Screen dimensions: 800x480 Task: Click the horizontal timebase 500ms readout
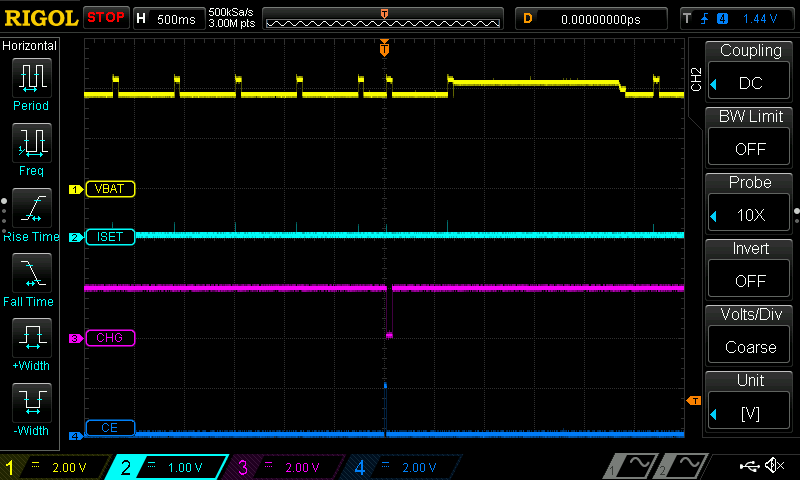click(x=176, y=19)
